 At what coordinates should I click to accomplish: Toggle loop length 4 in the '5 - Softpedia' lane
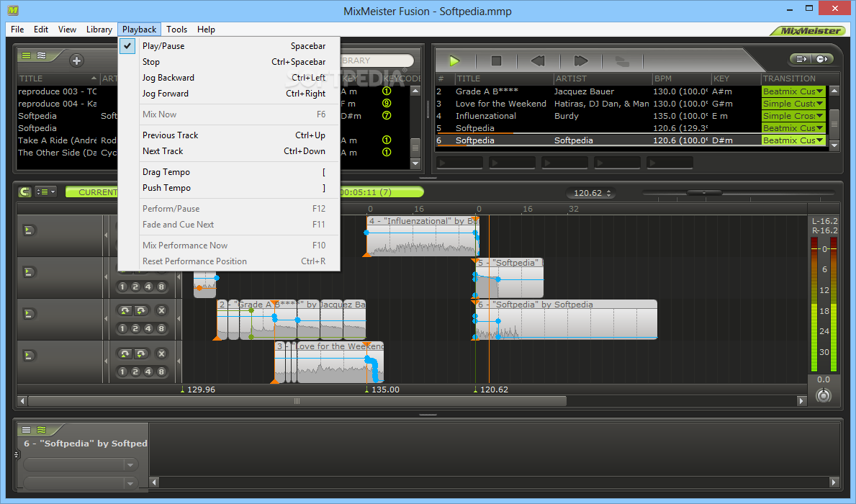click(148, 287)
